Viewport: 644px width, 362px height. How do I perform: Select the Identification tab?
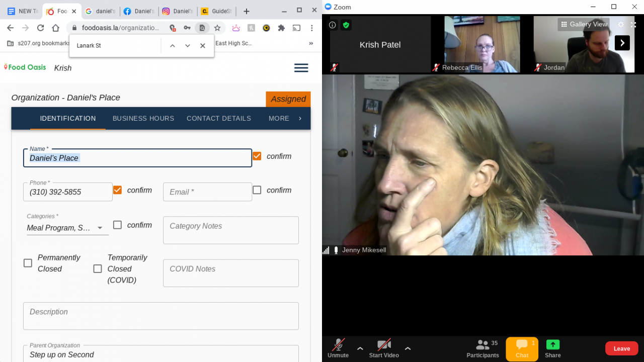[68, 119]
